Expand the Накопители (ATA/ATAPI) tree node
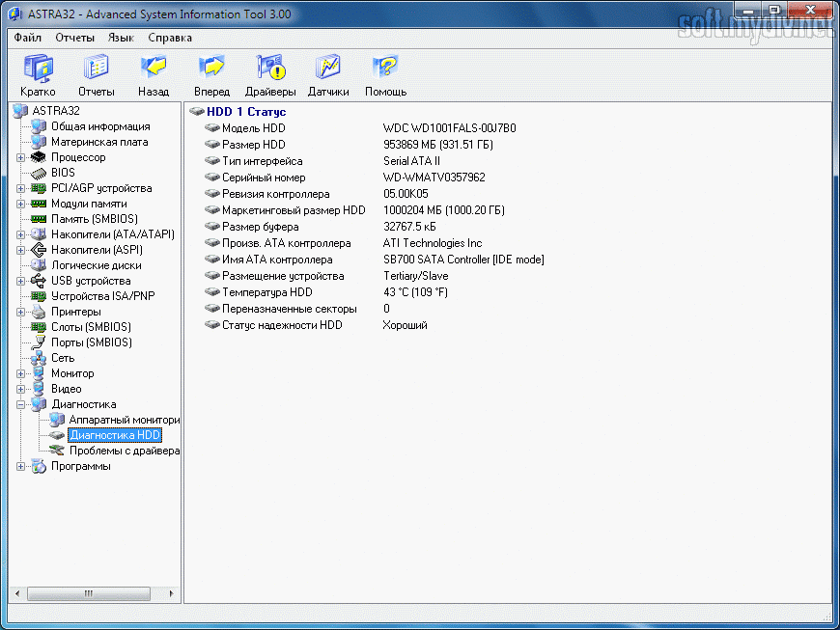 click(x=20, y=235)
